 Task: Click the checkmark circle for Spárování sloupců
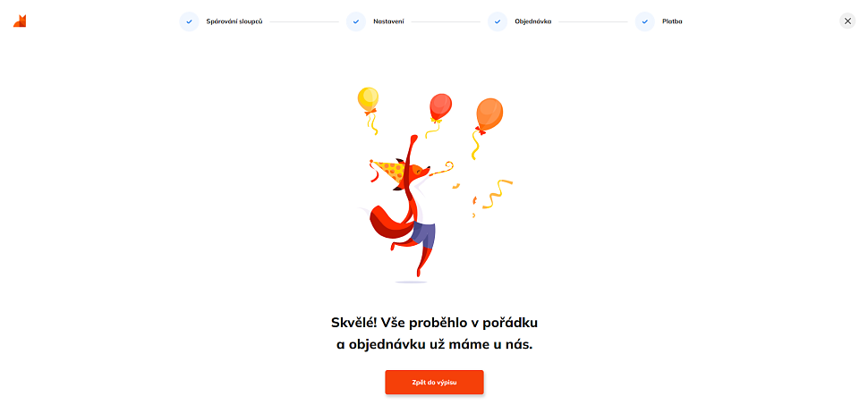pyautogui.click(x=189, y=21)
